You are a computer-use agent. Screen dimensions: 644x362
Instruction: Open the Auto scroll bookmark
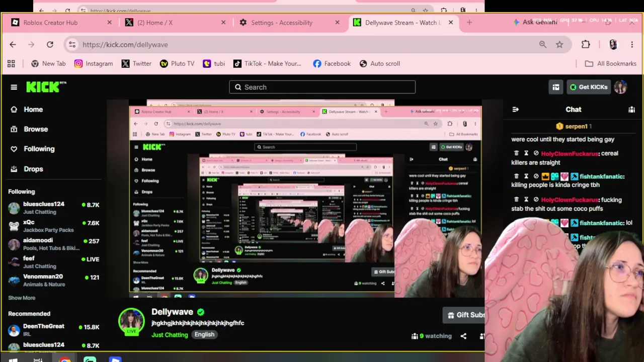tap(380, 64)
